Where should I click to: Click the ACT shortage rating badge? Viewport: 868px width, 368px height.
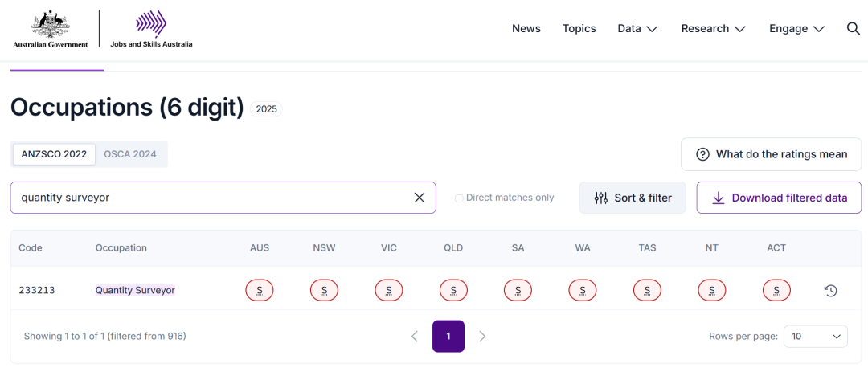click(776, 290)
